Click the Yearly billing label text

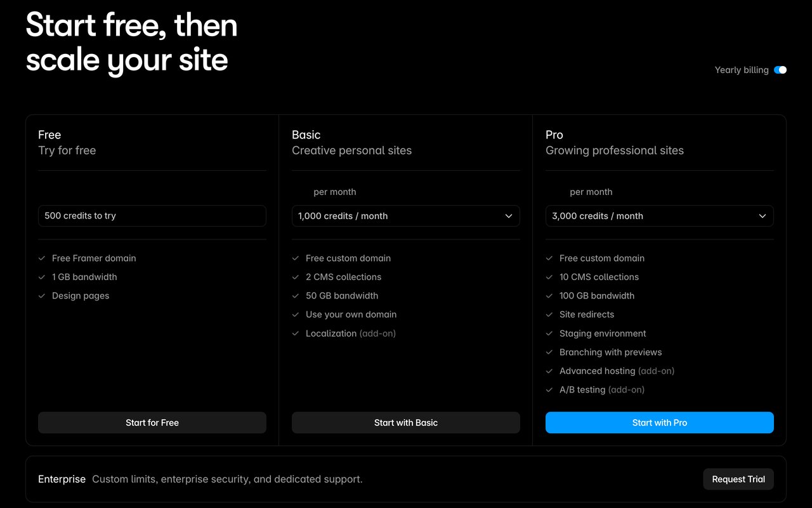point(742,70)
